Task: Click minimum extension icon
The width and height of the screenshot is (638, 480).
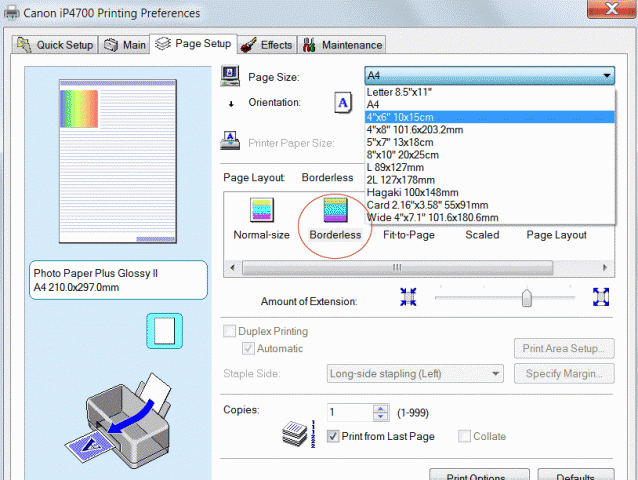Action: point(408,297)
